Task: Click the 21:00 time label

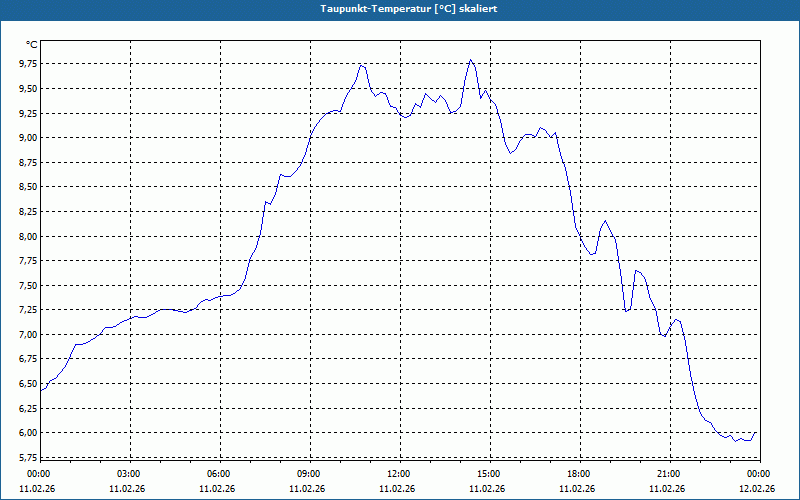Action: pyautogui.click(x=669, y=474)
